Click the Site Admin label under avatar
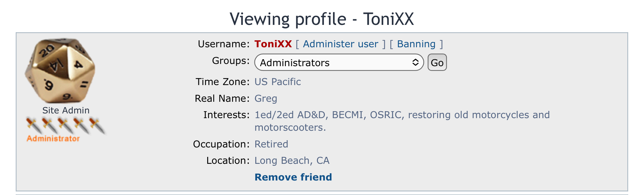644x195 pixels. click(x=66, y=110)
